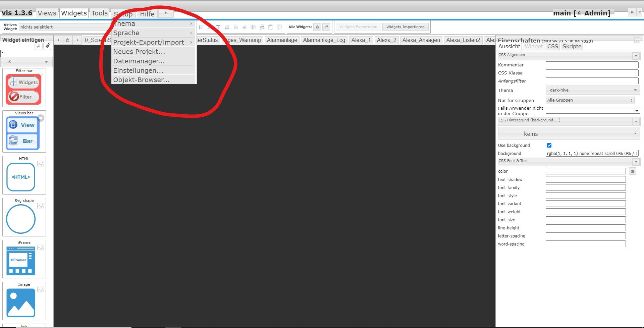Open the widget set asterisk dropdown
644x328 pixels.
(27, 62)
